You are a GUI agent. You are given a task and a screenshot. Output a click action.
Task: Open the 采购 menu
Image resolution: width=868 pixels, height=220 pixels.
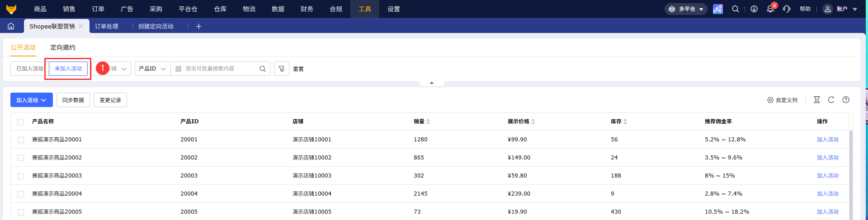[x=156, y=9]
